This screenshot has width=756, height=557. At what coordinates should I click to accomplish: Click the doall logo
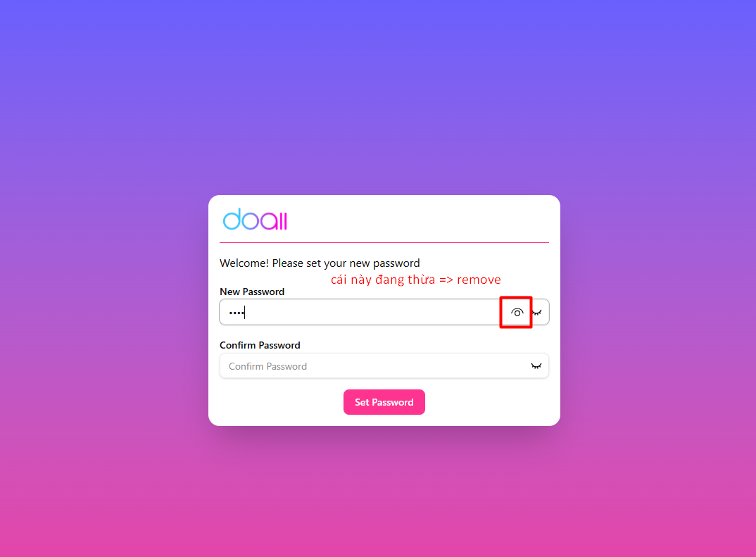click(x=255, y=220)
